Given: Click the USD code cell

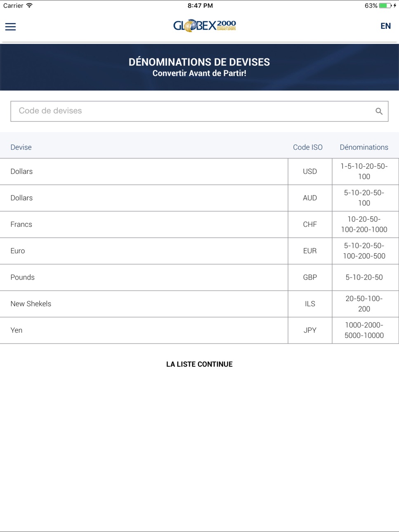Looking at the screenshot, I should [310, 172].
